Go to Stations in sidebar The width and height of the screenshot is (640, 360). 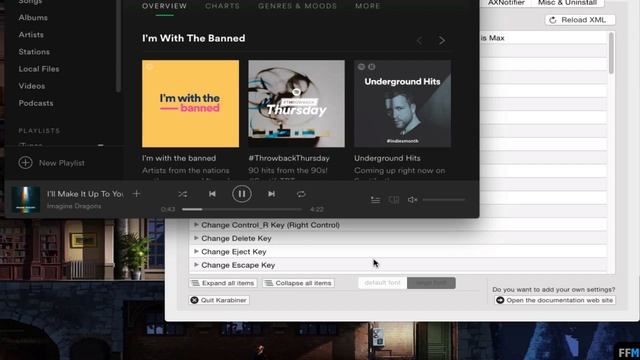pos(34,52)
